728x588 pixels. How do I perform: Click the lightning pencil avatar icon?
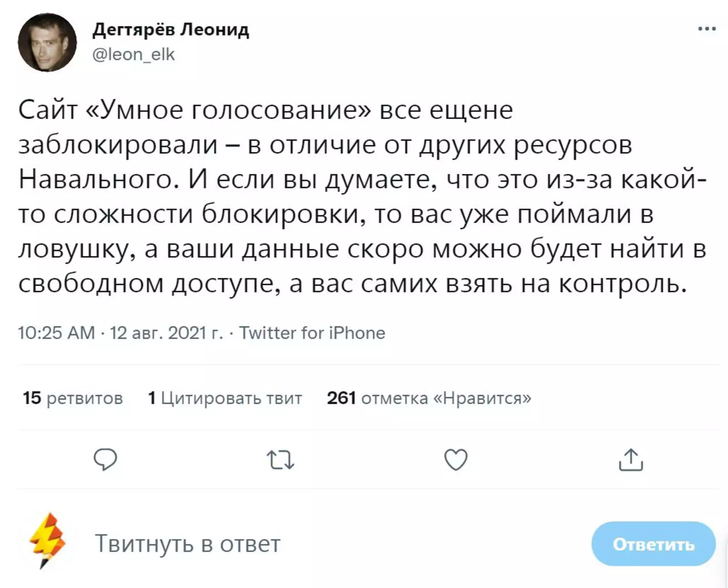(48, 541)
